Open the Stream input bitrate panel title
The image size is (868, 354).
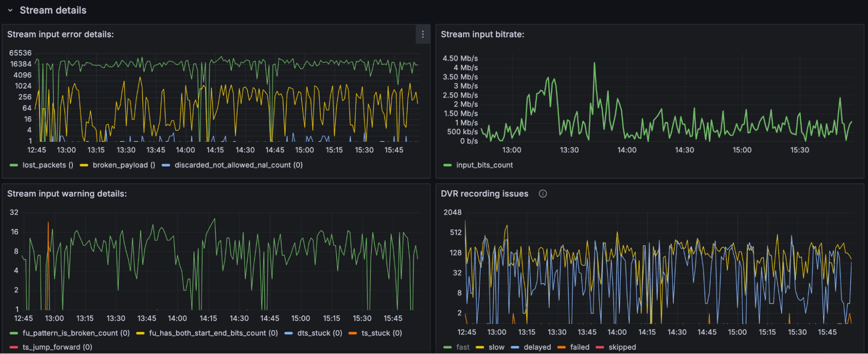click(x=482, y=34)
